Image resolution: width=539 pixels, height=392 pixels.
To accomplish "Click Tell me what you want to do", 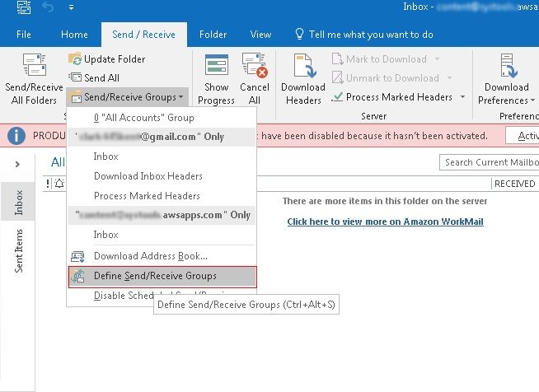I will coord(371,35).
